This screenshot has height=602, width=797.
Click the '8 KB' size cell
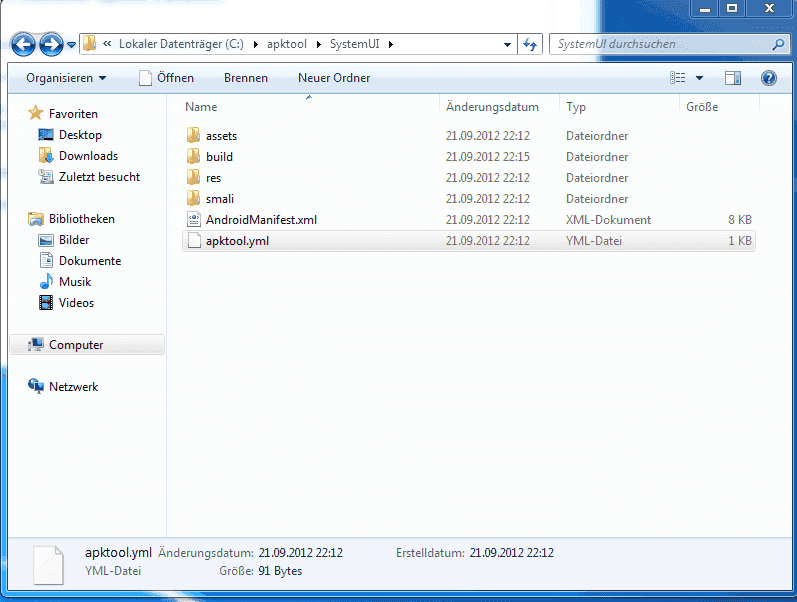[740, 220]
